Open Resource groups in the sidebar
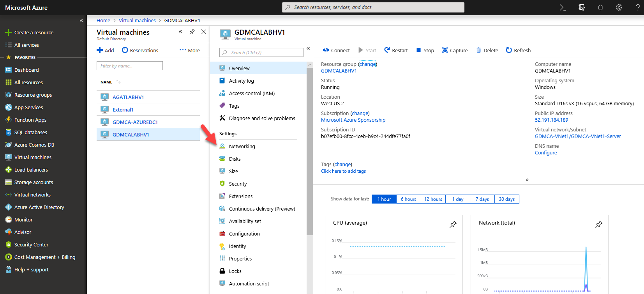 (33, 95)
